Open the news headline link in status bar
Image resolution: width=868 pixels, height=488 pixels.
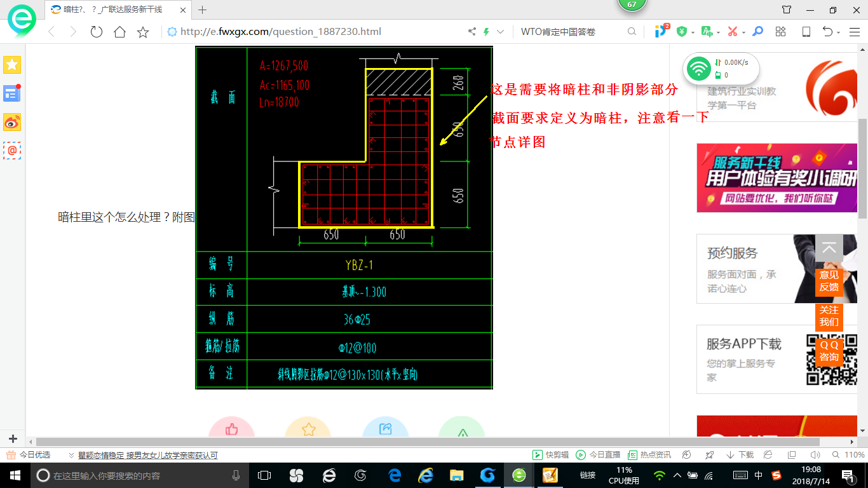click(x=148, y=455)
